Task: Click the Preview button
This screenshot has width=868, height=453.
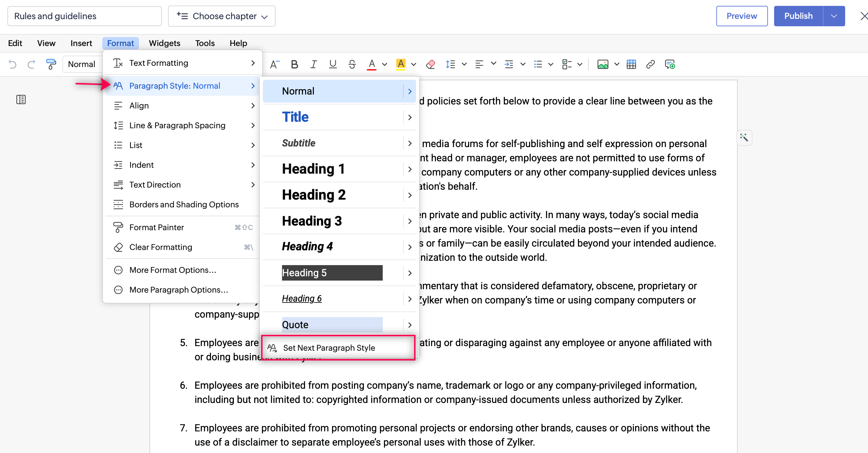Action: pos(741,16)
